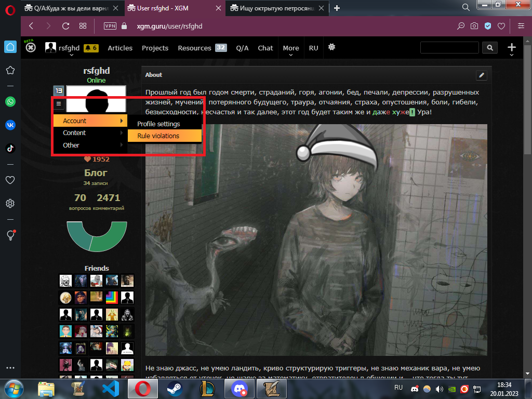Go to Articles section
Viewport: 532px width, 399px height.
[x=120, y=48]
